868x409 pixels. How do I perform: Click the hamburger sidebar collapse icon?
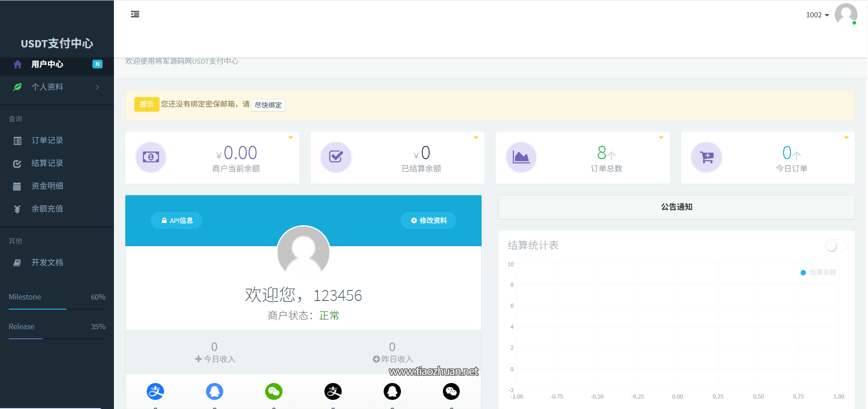[x=135, y=14]
